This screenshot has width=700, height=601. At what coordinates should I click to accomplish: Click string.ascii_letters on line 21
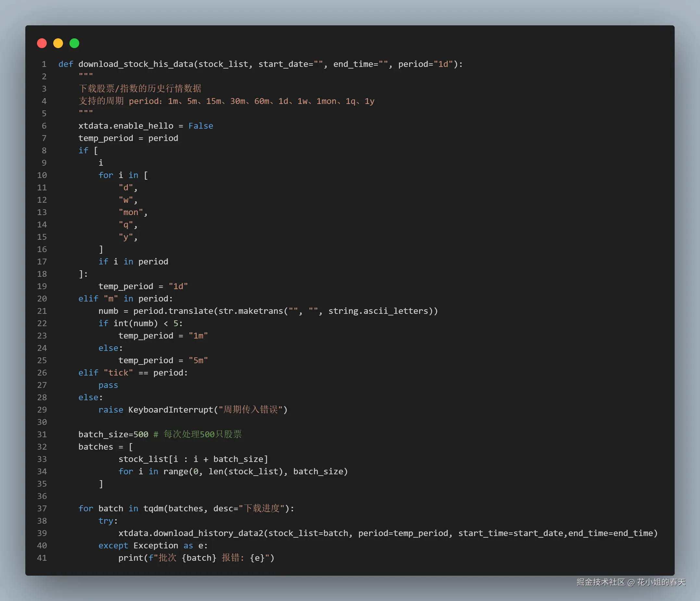tap(378, 311)
